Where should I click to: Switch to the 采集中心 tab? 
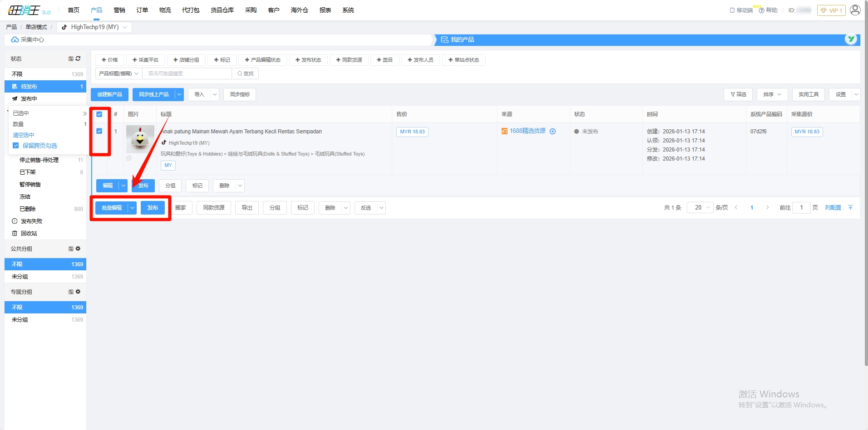point(32,40)
